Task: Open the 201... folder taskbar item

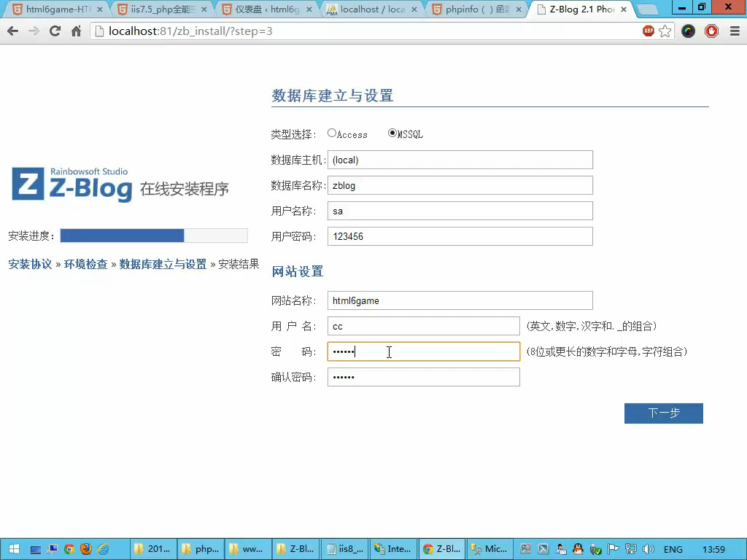Action: tap(153, 549)
